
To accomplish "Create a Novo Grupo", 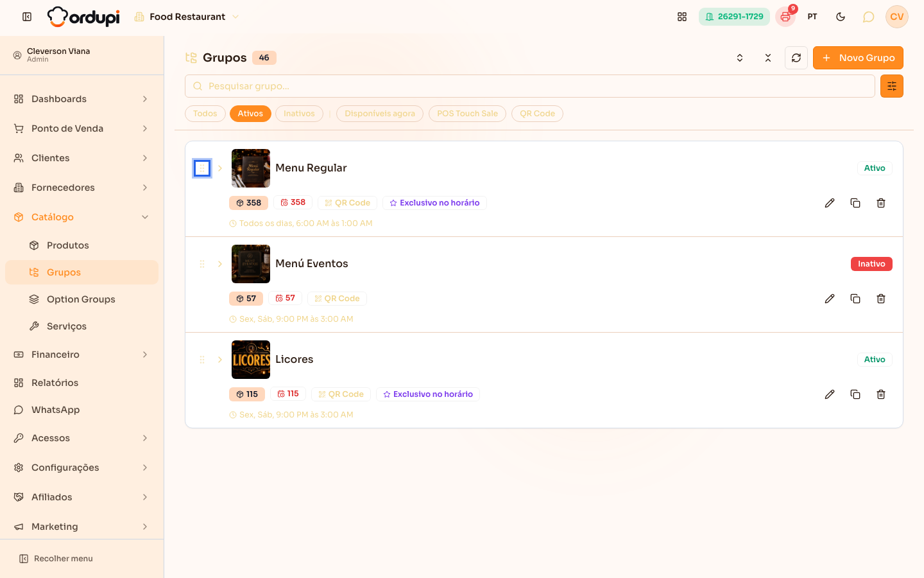I will coord(858,58).
